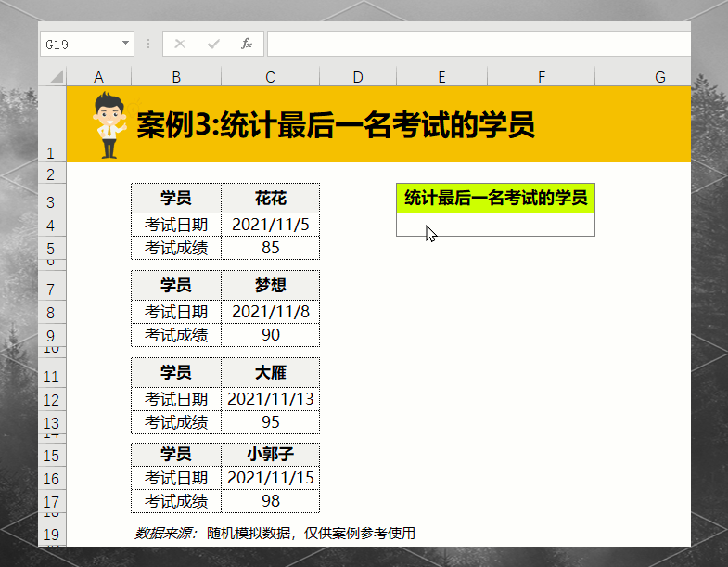Select row 16 header

[x=52, y=478]
